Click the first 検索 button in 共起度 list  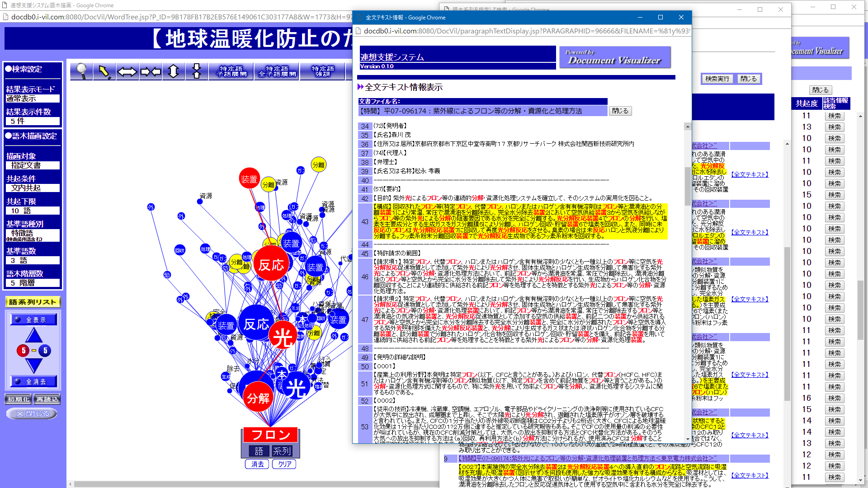coord(835,116)
